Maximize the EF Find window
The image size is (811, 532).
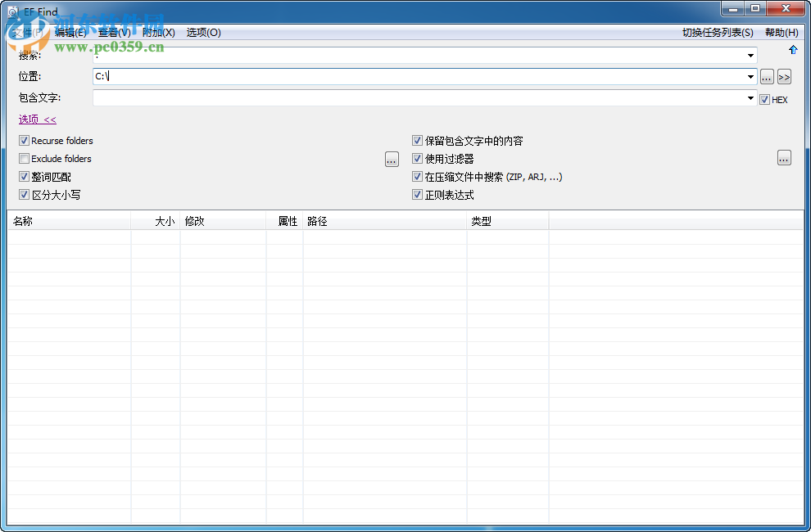(755, 9)
